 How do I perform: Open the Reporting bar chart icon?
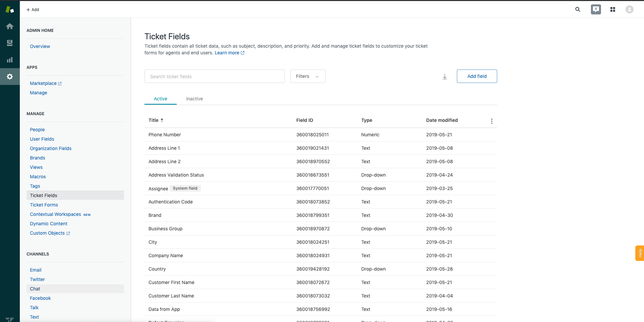click(10, 60)
